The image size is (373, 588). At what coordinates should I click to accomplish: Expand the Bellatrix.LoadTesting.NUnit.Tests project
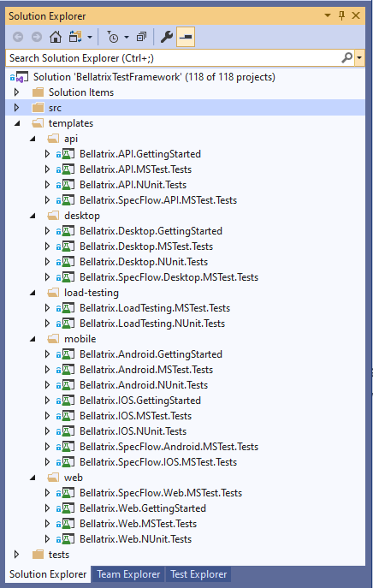(47, 324)
